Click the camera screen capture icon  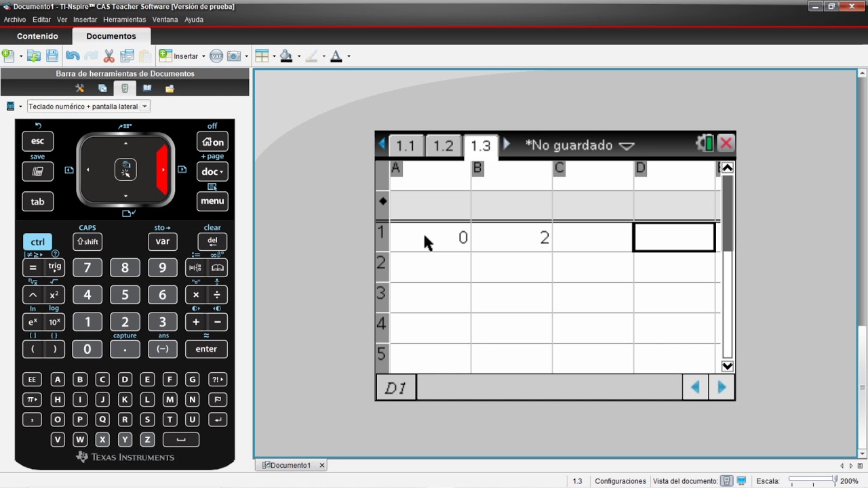point(234,56)
